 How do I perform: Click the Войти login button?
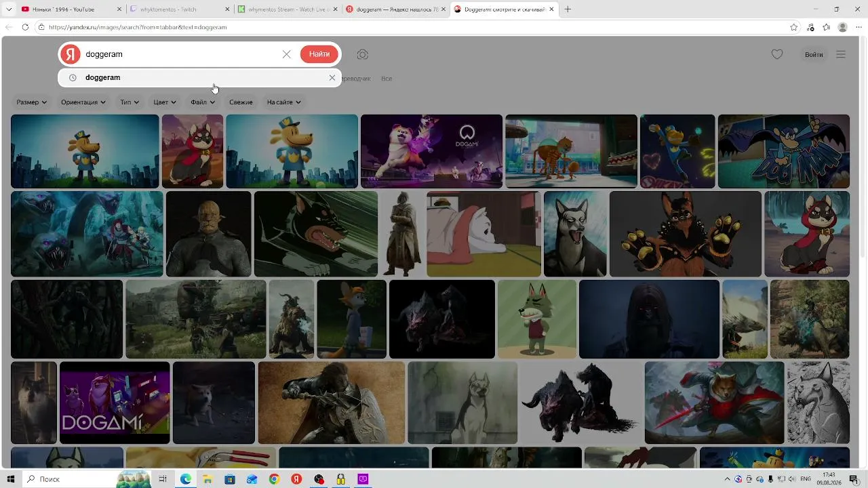click(814, 54)
